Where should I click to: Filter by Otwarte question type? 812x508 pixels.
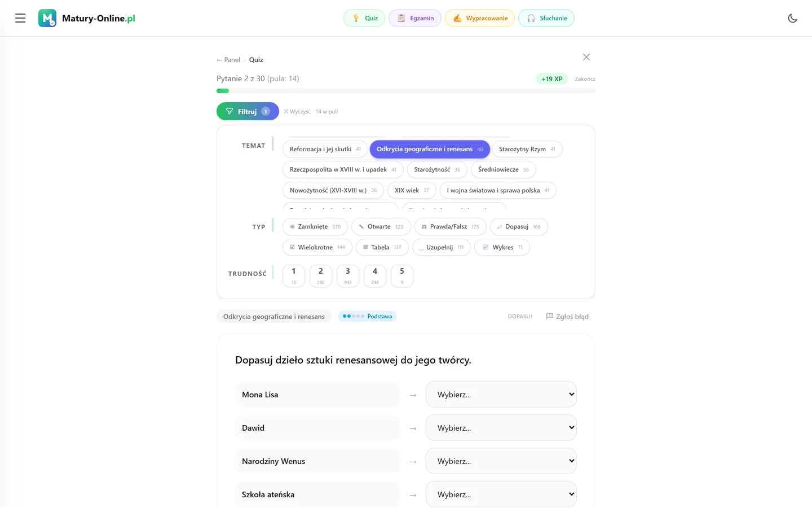pos(381,226)
